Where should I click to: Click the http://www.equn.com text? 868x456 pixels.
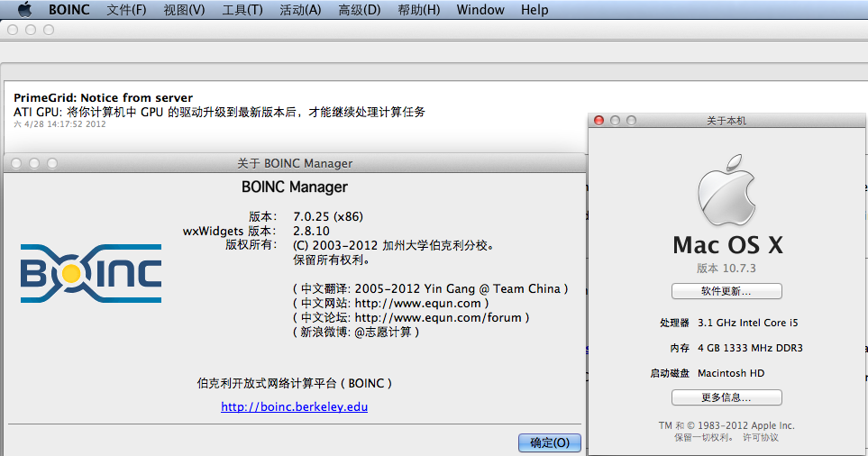click(417, 304)
